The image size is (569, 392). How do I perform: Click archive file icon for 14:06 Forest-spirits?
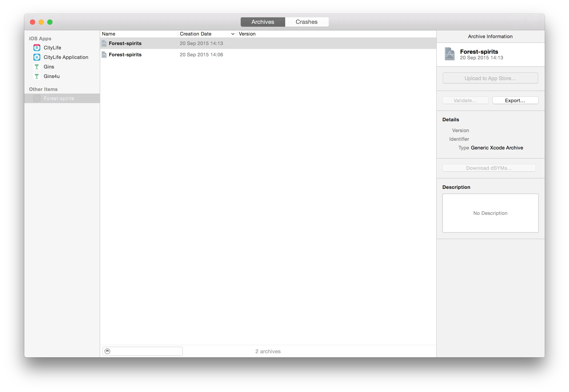pos(104,55)
